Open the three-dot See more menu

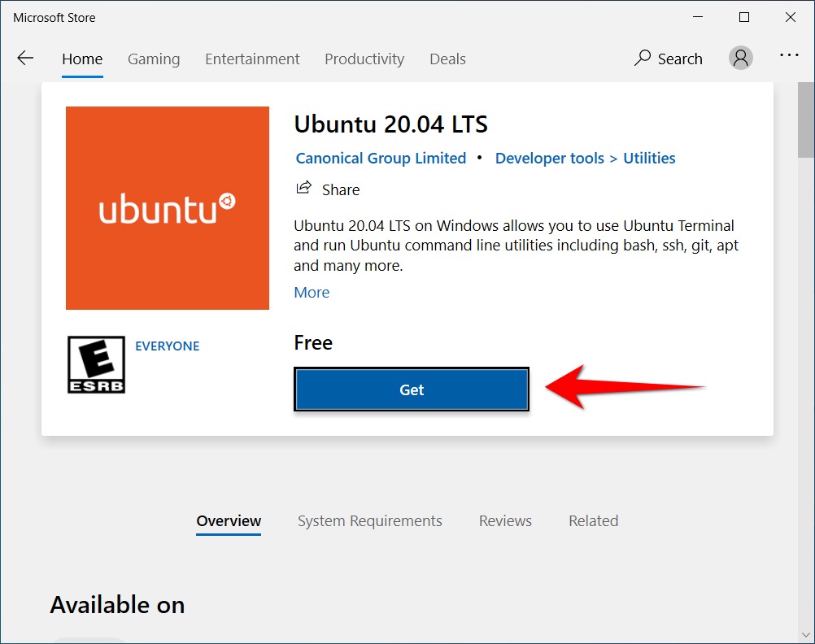tap(789, 55)
